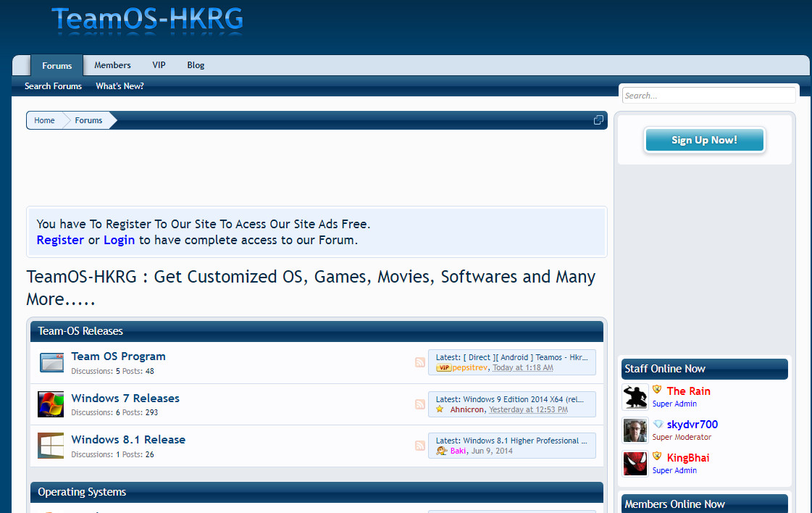812x513 pixels.
Task: Open the Windows 8.1 Release forum
Action: [128, 440]
